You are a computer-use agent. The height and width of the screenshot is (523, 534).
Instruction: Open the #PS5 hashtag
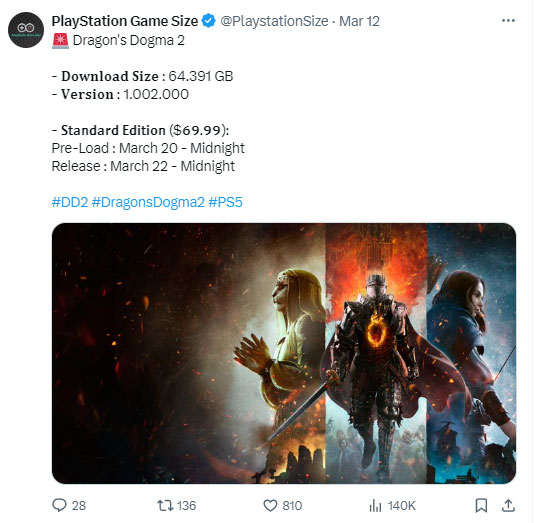[x=225, y=202]
